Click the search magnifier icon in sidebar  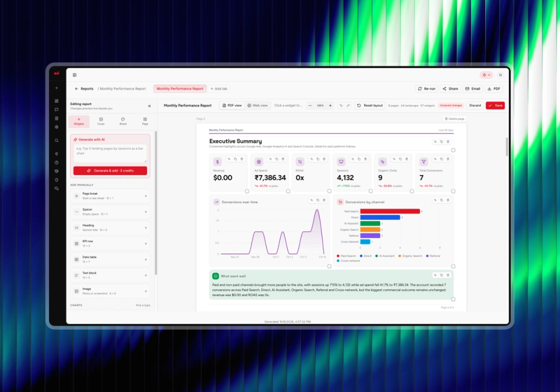[57, 141]
